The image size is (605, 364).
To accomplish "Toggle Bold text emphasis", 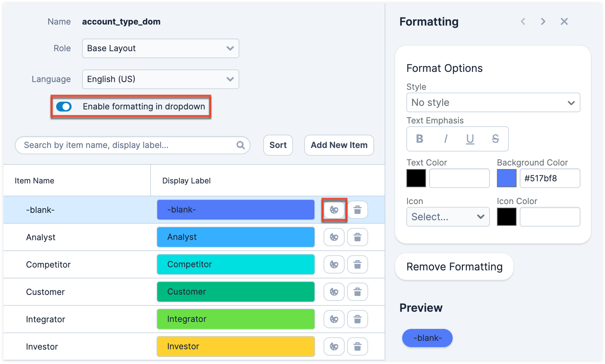I will point(419,139).
